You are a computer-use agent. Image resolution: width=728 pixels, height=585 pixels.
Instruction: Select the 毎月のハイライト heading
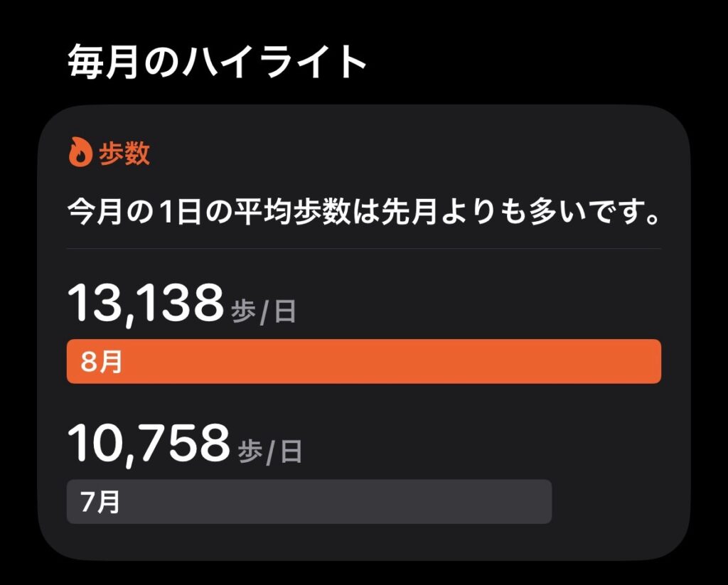tap(218, 61)
